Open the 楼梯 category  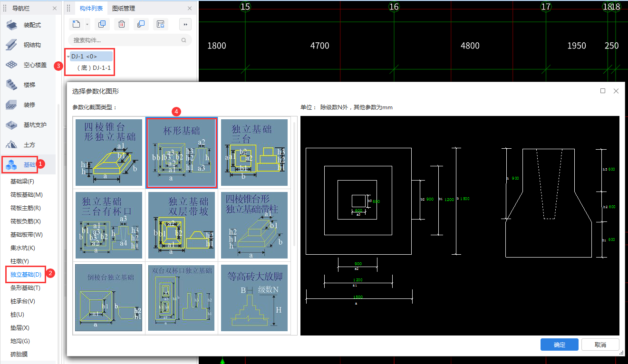click(29, 85)
